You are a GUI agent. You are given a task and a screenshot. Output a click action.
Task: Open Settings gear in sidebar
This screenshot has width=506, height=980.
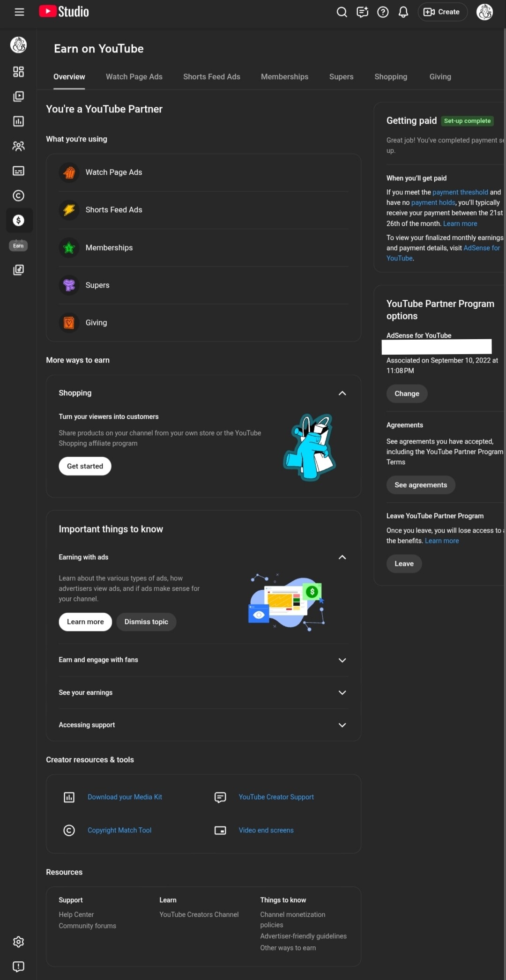[18, 942]
